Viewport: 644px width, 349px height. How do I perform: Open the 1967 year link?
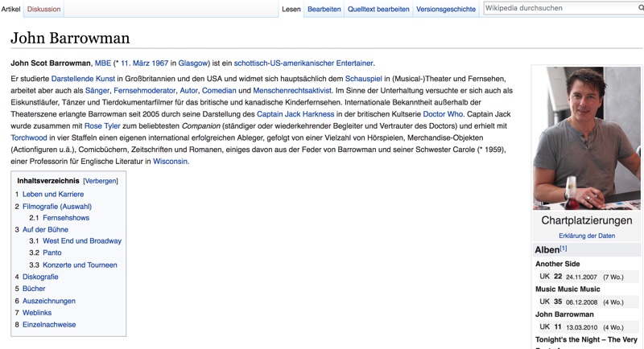coord(159,64)
